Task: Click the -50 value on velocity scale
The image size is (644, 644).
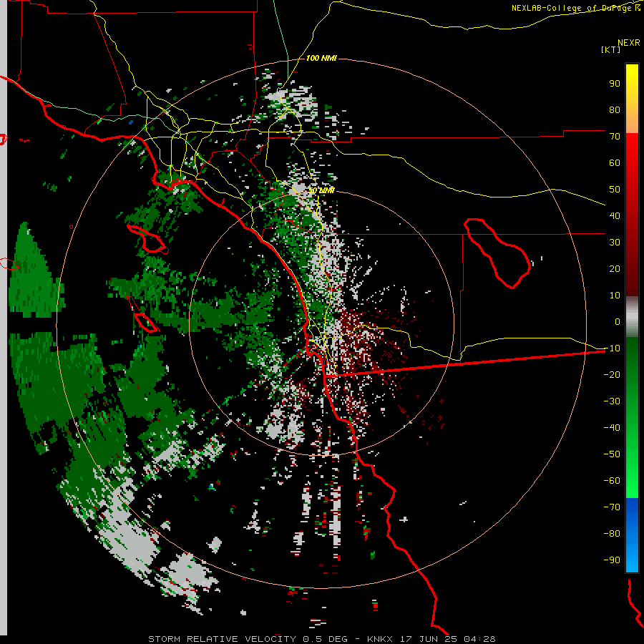Action: pyautogui.click(x=612, y=454)
